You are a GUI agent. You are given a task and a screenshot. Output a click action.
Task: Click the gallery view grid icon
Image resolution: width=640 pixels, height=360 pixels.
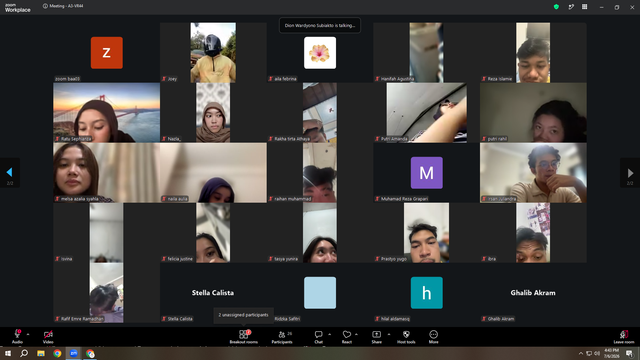click(584, 7)
